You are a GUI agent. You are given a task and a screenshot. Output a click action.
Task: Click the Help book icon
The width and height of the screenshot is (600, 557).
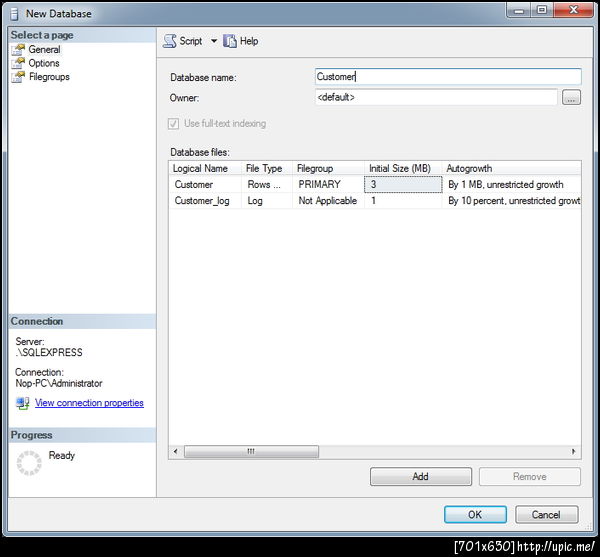[230, 41]
